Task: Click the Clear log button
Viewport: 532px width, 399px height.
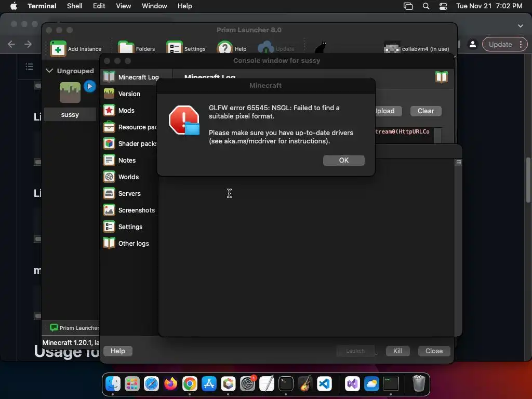Action: (425, 111)
